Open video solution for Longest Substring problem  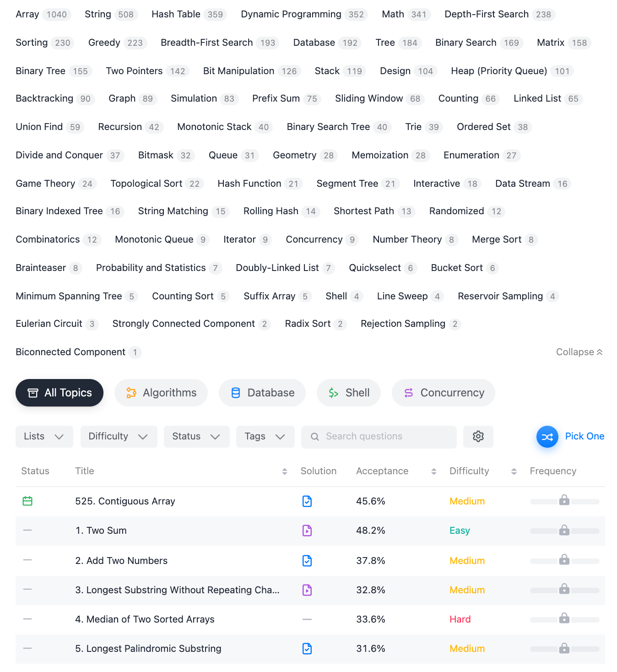[x=307, y=590]
